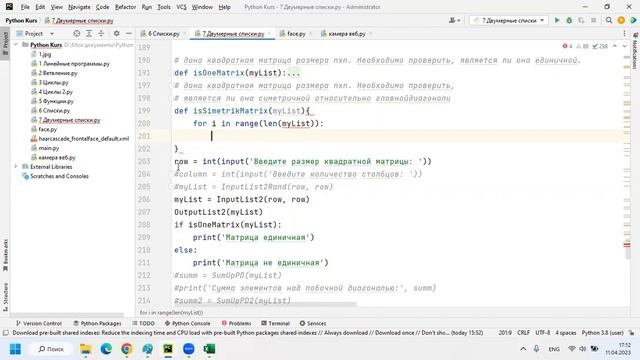Start debugging with the bug icon

click(x=569, y=20)
